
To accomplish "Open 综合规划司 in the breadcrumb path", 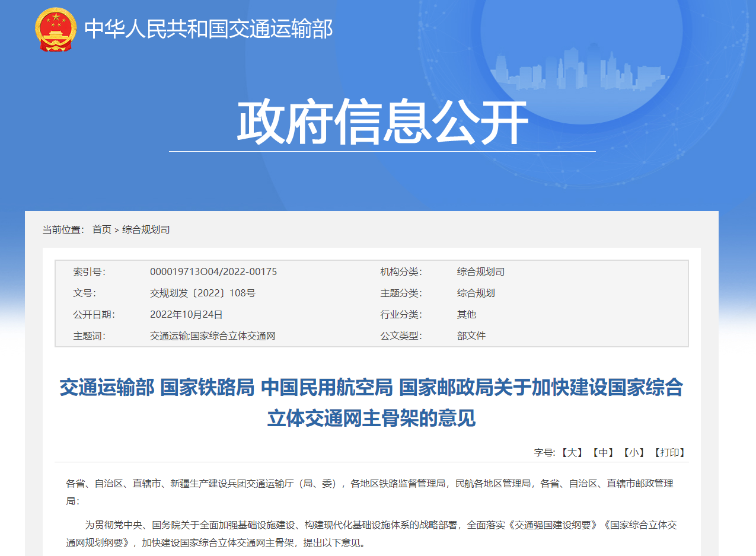I will pyautogui.click(x=146, y=229).
